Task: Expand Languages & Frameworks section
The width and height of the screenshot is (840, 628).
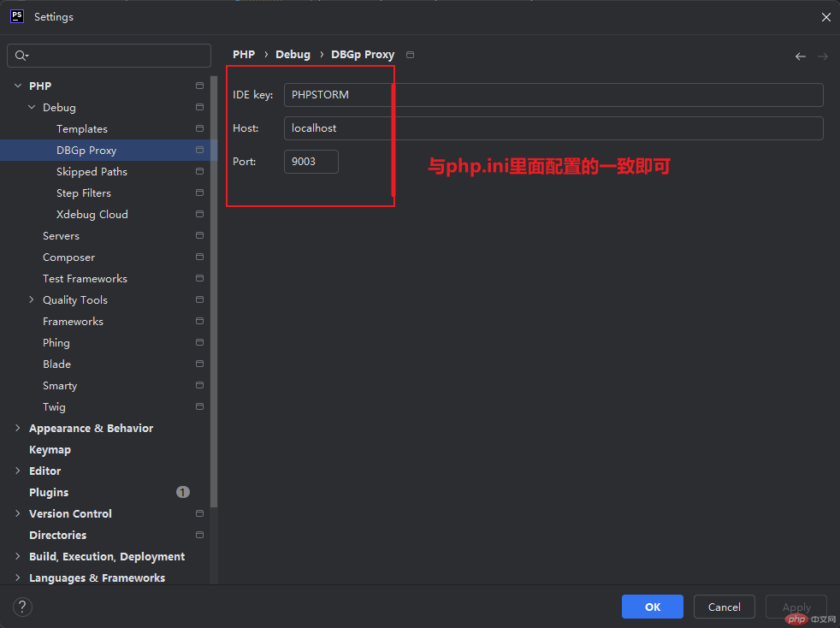Action: (x=18, y=578)
